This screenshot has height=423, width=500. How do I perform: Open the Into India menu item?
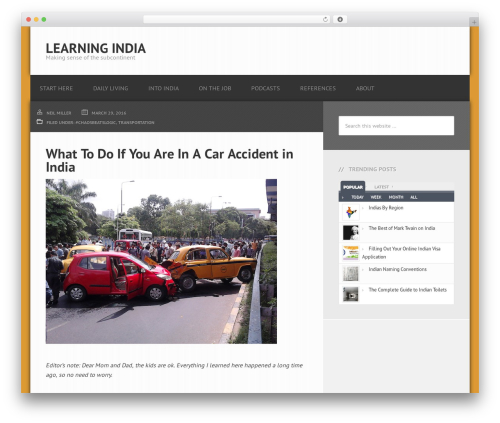pyautogui.click(x=163, y=88)
